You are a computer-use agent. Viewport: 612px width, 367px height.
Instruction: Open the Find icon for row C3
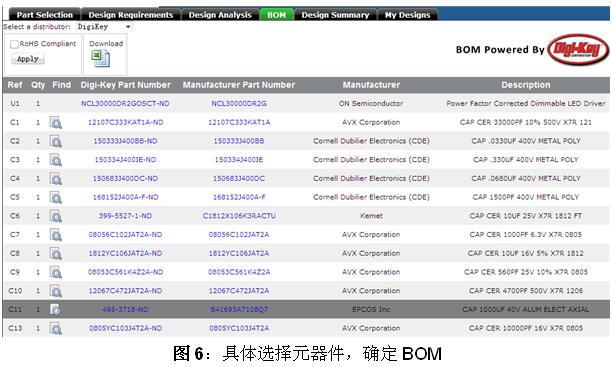(55, 160)
